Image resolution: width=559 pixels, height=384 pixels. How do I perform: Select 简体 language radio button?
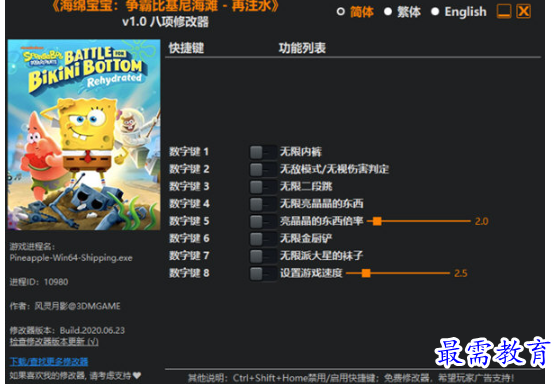coord(340,12)
